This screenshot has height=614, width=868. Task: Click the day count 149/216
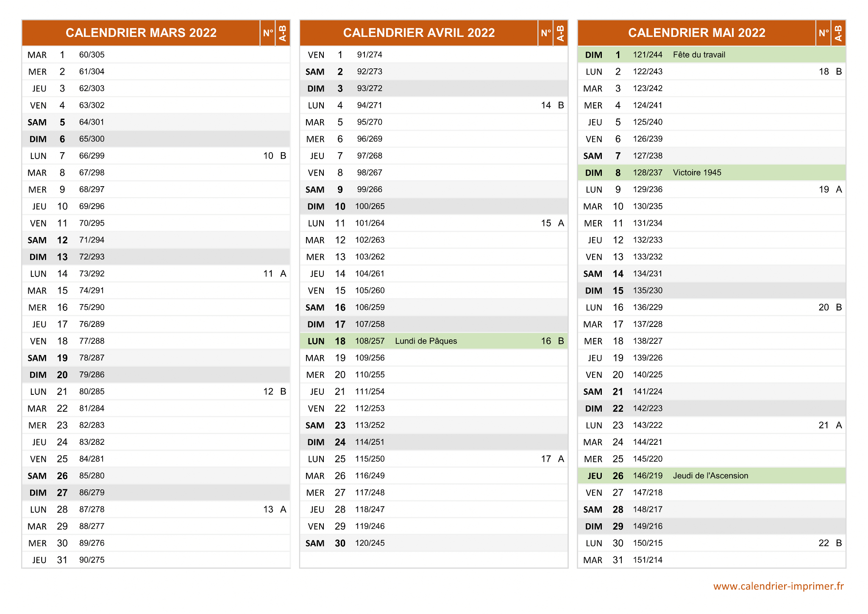click(648, 526)
